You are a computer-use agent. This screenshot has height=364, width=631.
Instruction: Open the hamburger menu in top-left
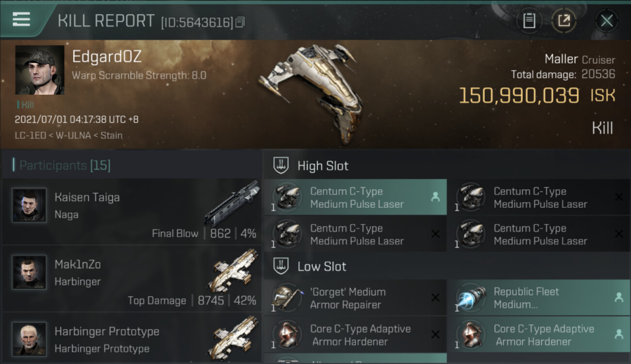coord(21,20)
